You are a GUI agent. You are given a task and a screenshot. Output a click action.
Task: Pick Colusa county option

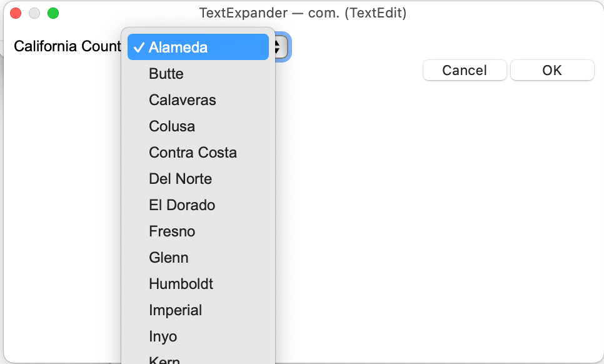coord(172,126)
